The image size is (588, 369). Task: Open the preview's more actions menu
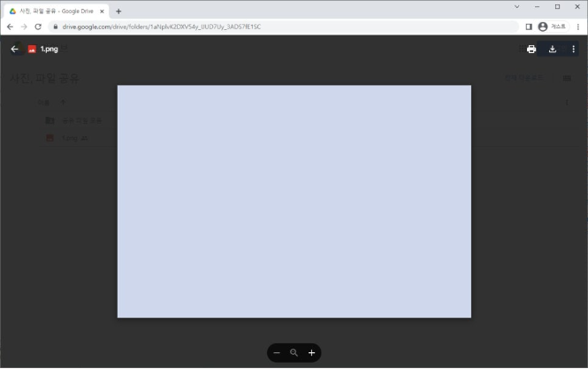click(x=573, y=49)
